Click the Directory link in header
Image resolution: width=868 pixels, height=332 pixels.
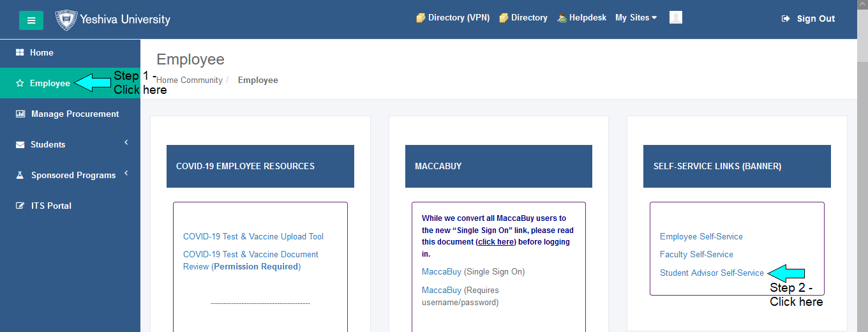529,18
